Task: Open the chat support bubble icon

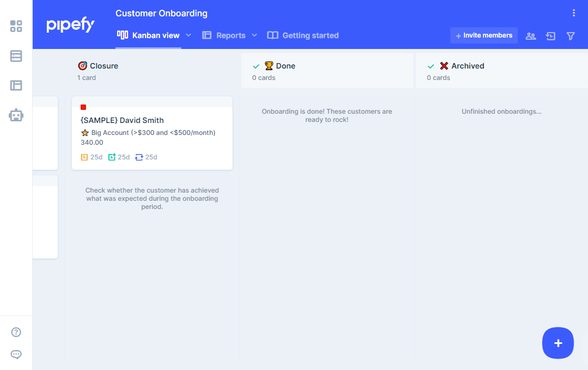Action: 16,355
